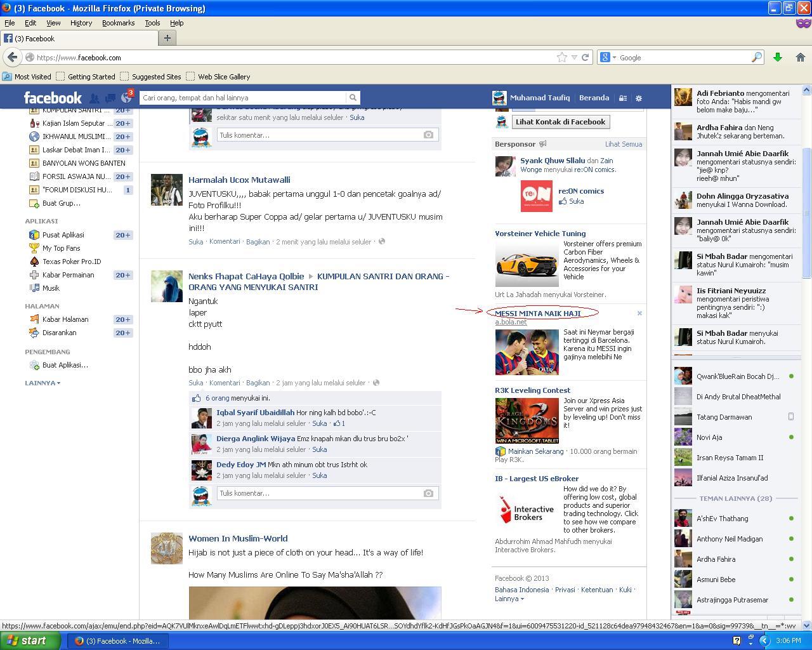The height and width of the screenshot is (650, 812).
Task: Expand the LAINNYA sidebar section
Action: pos(43,383)
